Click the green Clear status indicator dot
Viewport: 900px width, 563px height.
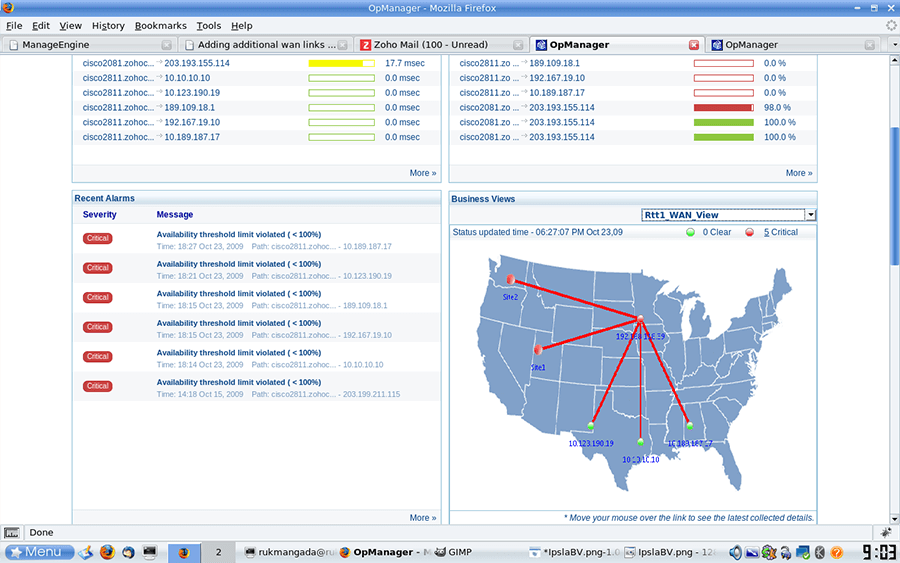click(x=690, y=232)
